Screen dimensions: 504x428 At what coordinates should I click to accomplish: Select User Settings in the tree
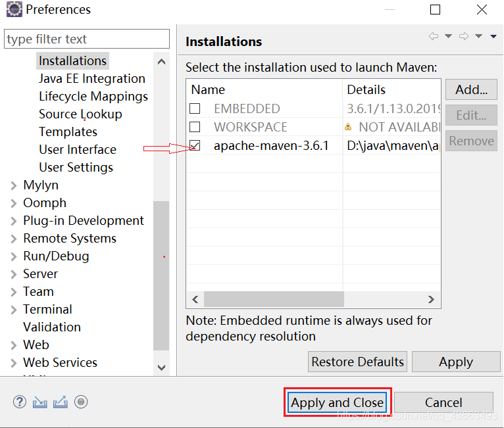pyautogui.click(x=76, y=167)
